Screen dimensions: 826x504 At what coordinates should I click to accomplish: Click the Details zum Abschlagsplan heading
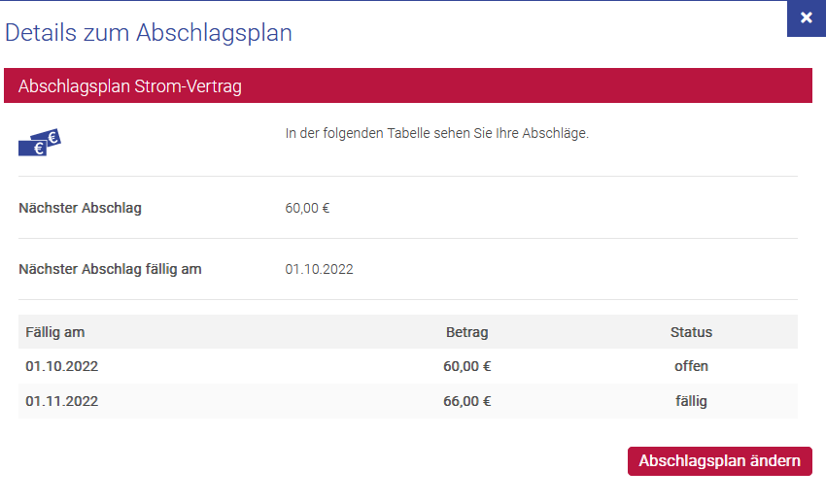149,33
